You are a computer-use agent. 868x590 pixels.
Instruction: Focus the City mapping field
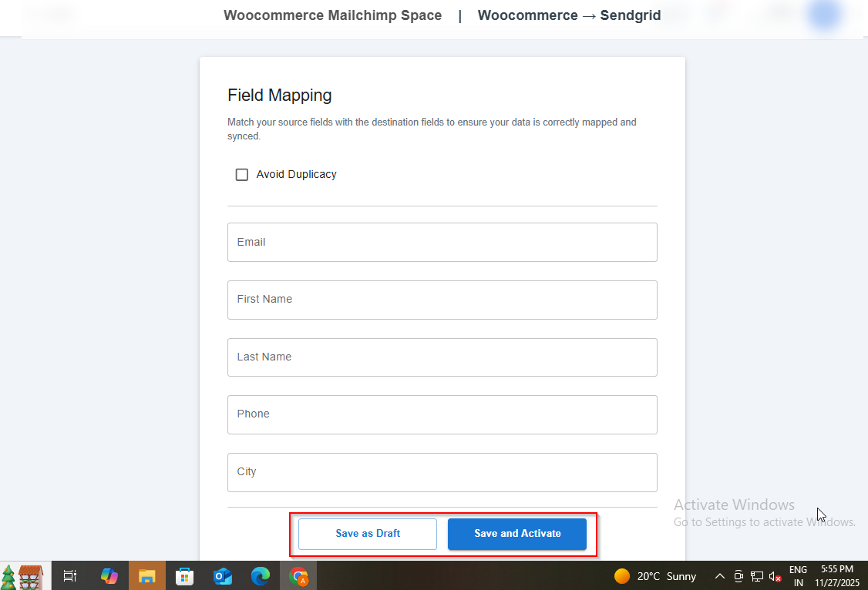pos(442,472)
